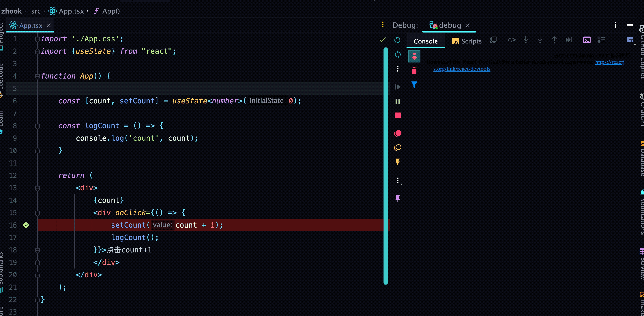Mute all breakpoints
The image size is (644, 316).
(398, 148)
